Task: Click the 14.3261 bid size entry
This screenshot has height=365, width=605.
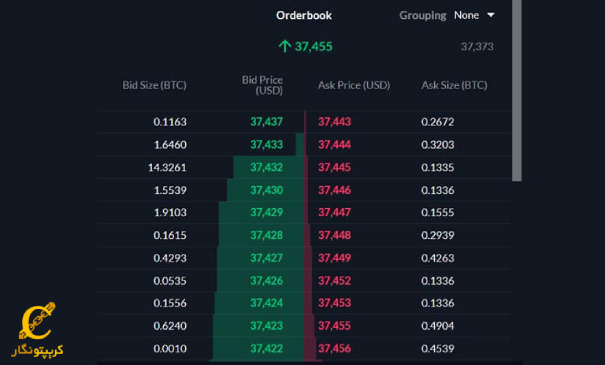Action: point(167,167)
